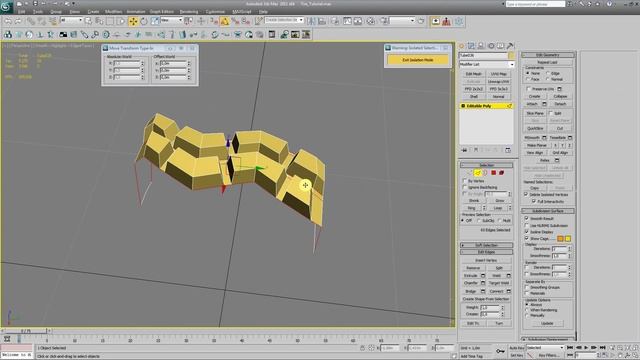Toggle Full Interactivity checkbox
640x360 pixels.
(x=534, y=201)
